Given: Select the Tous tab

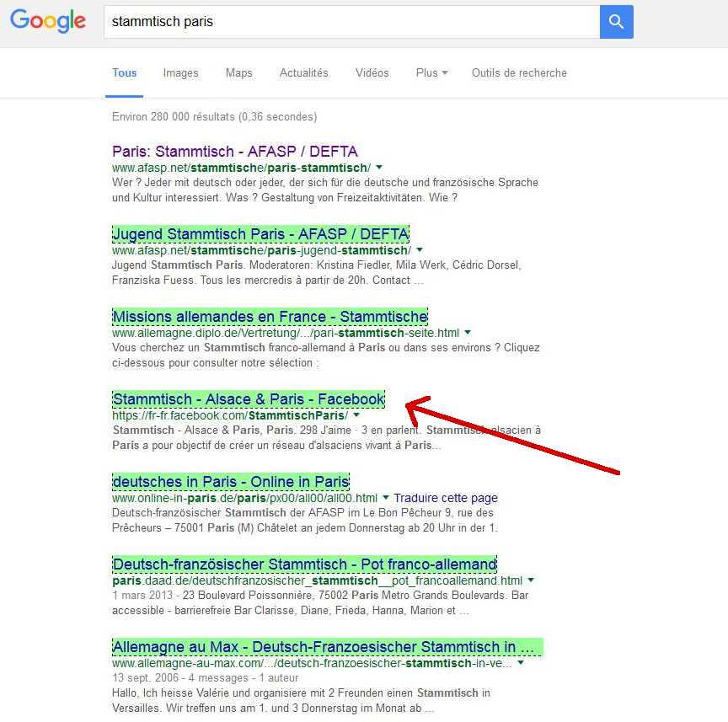Looking at the screenshot, I should pyautogui.click(x=125, y=73).
